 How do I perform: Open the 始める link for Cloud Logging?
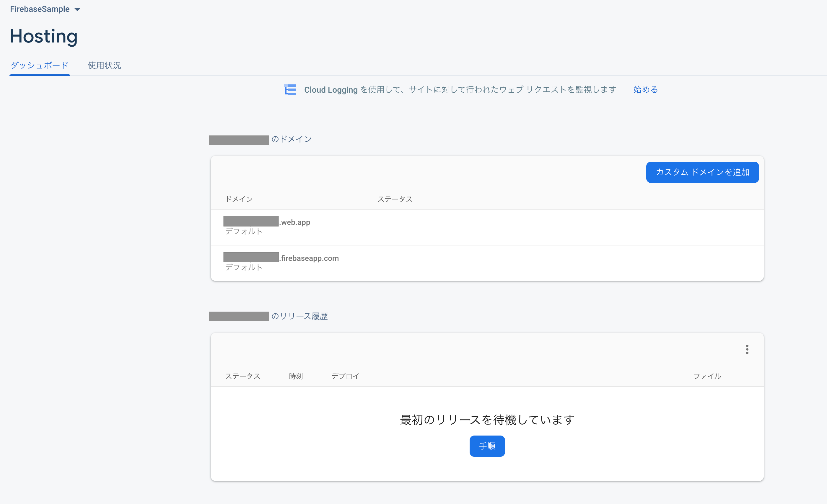[645, 89]
